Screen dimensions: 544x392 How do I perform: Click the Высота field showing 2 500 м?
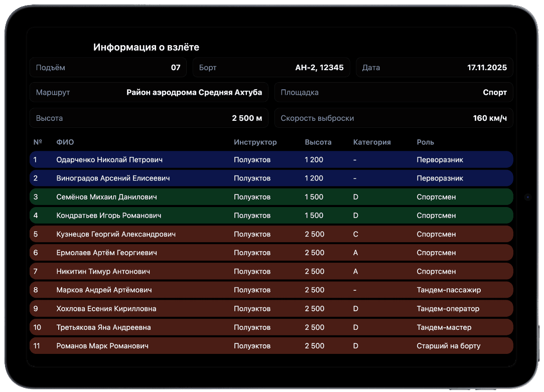coord(149,118)
